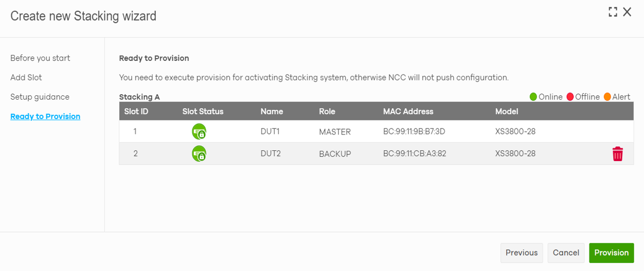Screen dimensions: 644x271
Task: Click the green Online legend dot
Action: click(533, 97)
